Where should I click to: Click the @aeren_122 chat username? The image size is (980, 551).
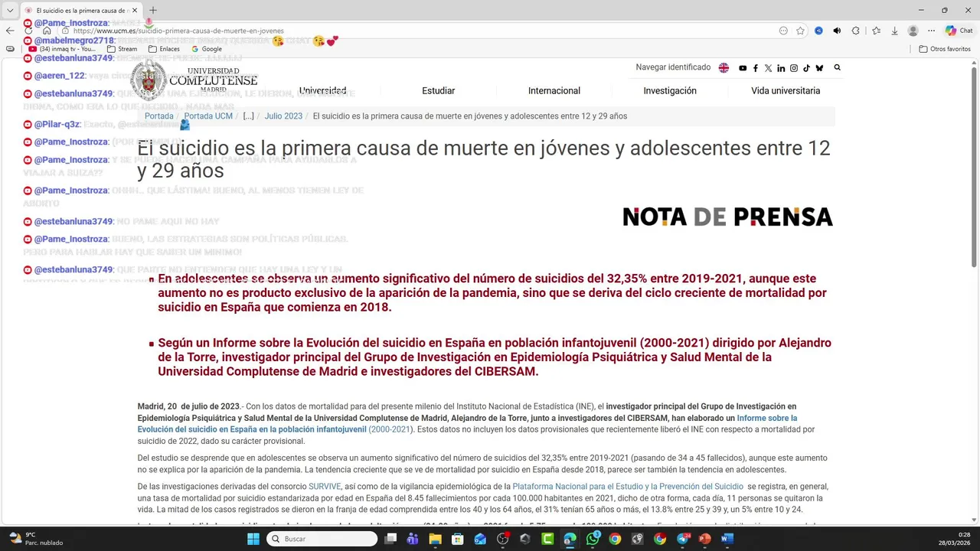pyautogui.click(x=59, y=76)
